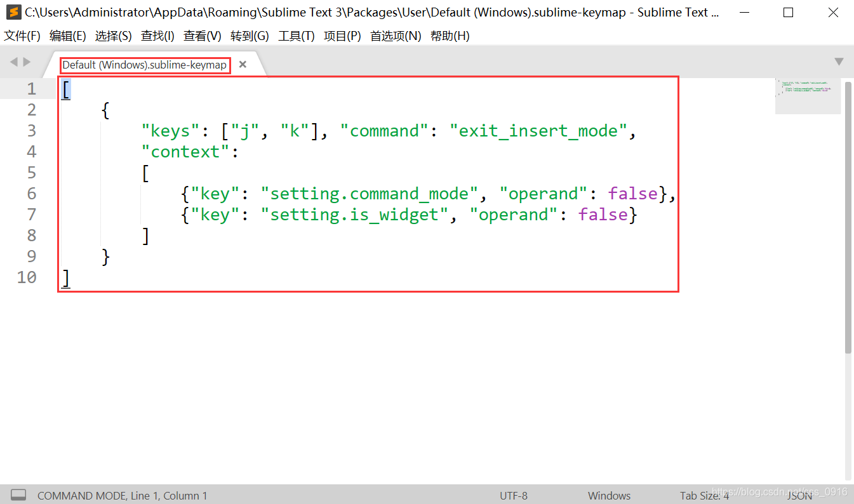Click line number 1 in the gutter
The image size is (854, 504).
tap(32, 89)
